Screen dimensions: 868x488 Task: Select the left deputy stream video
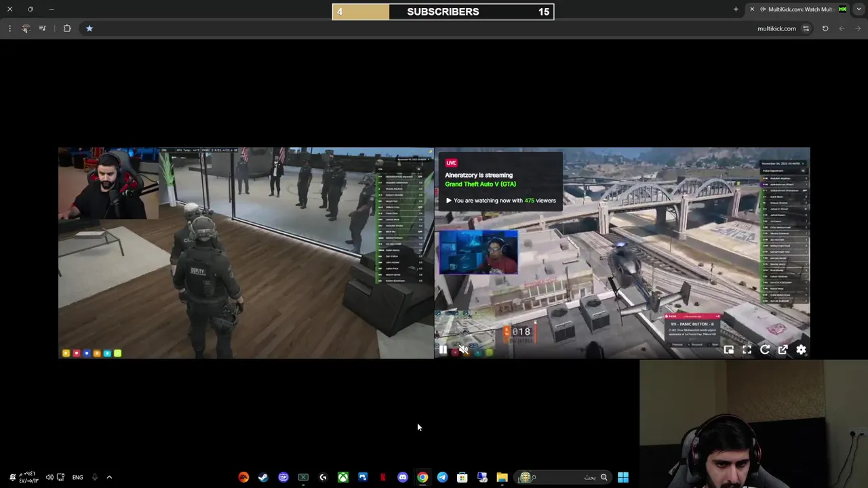[245, 253]
